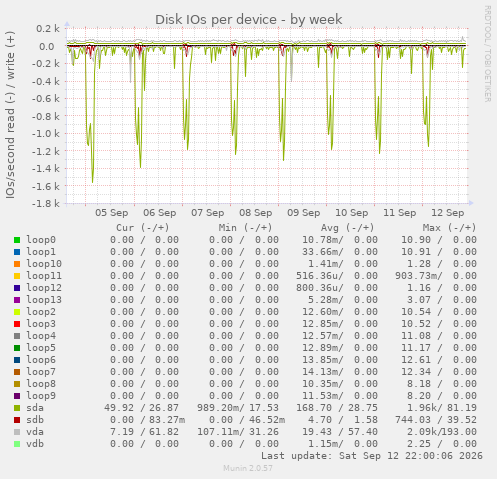
Task: Click the '12 Sep' x-axis label
Action: point(448,213)
